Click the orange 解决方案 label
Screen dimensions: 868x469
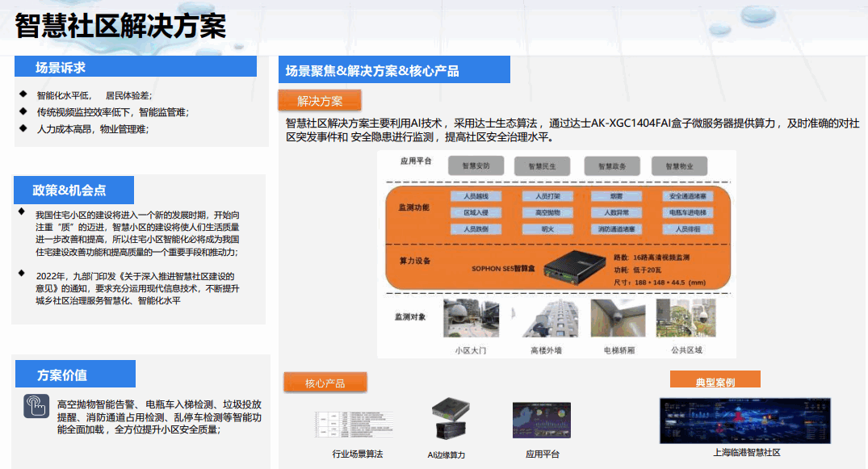point(320,101)
